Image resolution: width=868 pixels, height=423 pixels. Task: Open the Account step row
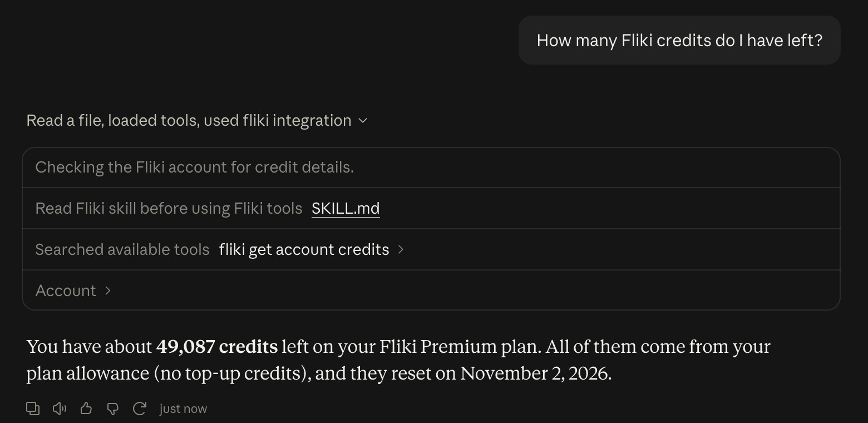431,291
